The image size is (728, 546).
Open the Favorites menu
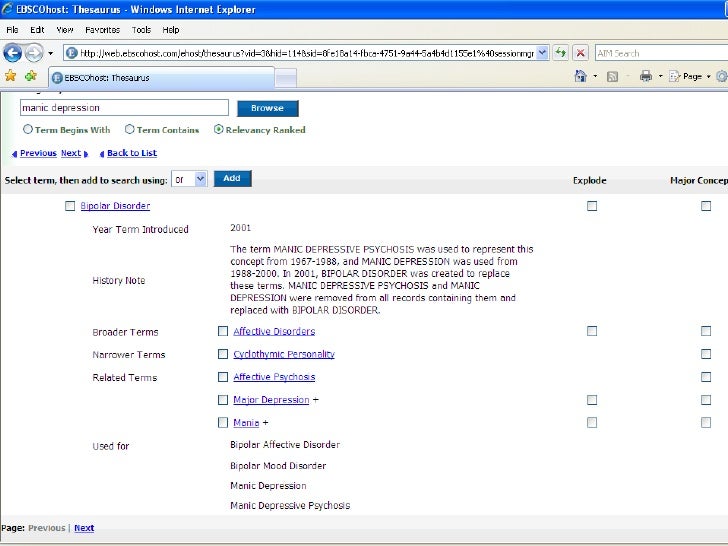pos(102,30)
